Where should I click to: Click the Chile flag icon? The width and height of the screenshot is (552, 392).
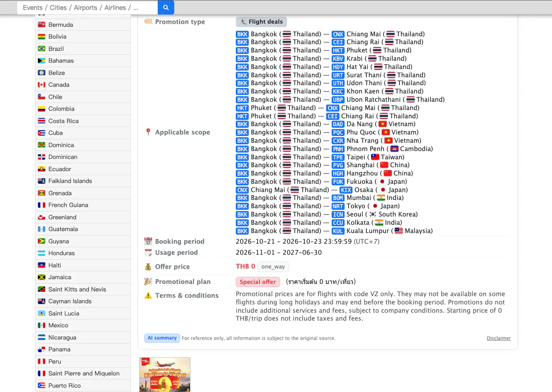click(x=41, y=97)
